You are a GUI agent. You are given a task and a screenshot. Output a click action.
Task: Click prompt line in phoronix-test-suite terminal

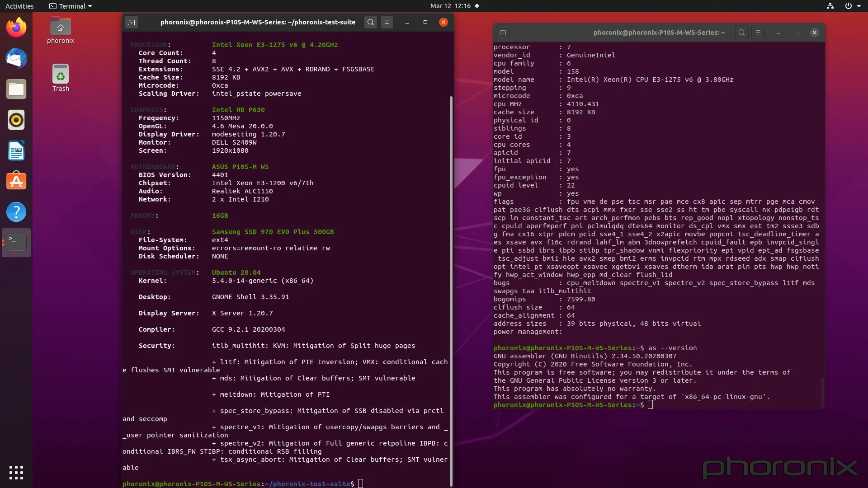click(242, 483)
